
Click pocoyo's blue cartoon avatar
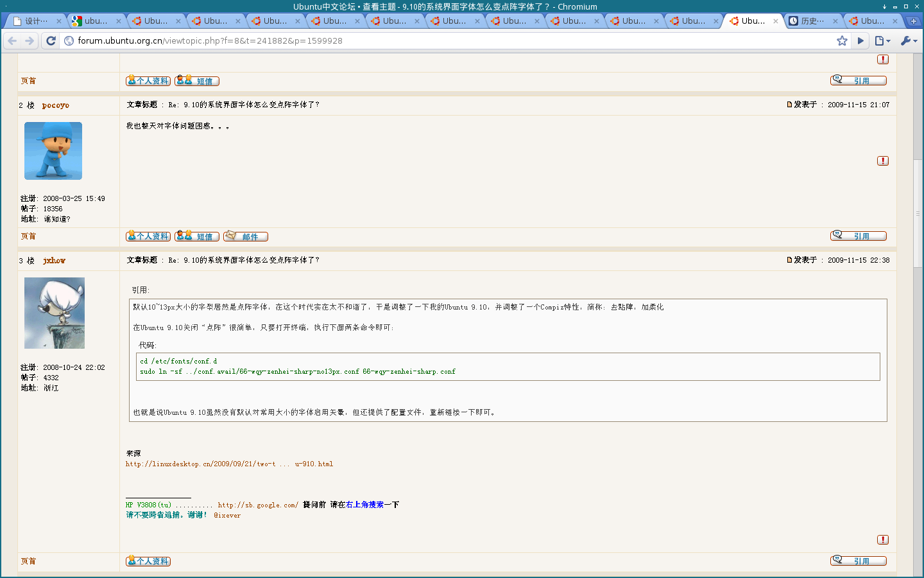[53, 151]
